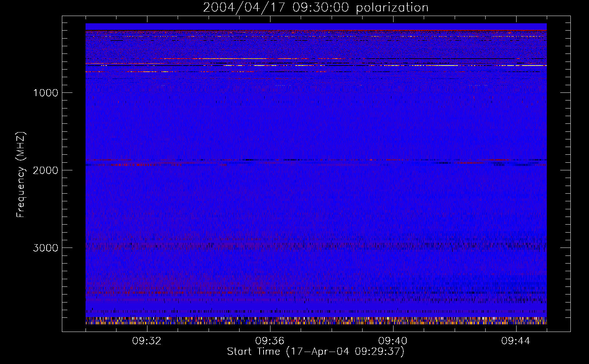Click the 1000 frequency tick label
This screenshot has width=589, height=364.
pyautogui.click(x=46, y=93)
